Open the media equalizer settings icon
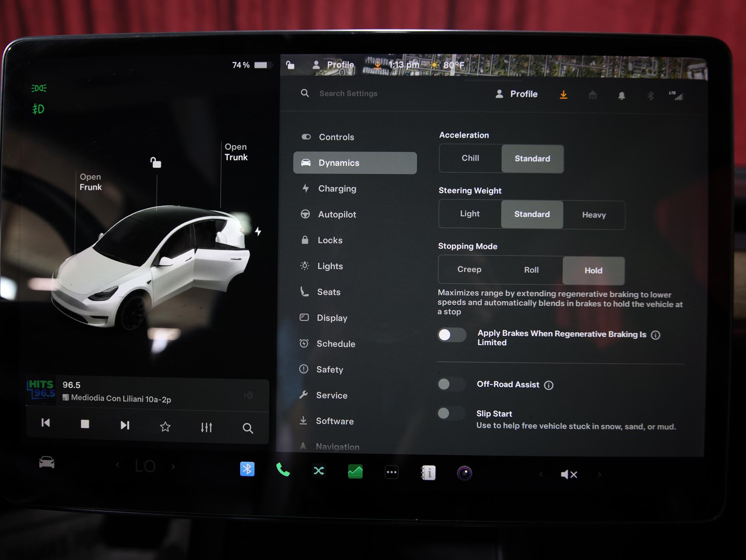The image size is (746, 560). (x=206, y=427)
